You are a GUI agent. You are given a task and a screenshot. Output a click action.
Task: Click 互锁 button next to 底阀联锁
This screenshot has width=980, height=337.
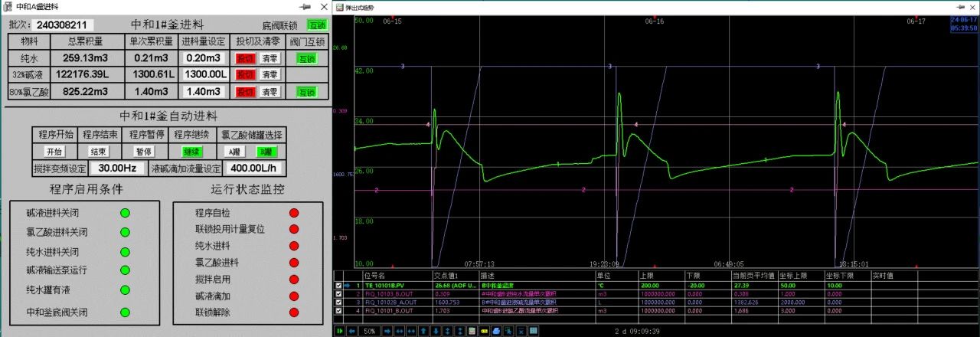316,25
